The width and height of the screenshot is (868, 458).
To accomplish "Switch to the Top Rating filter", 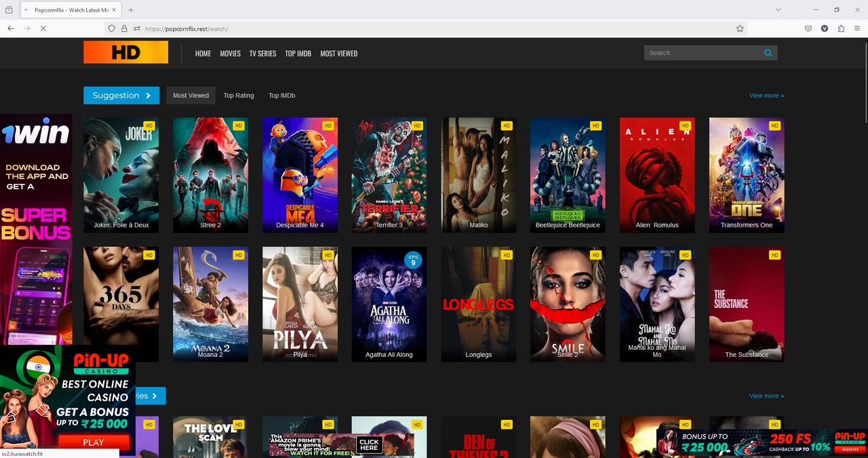I will coord(238,95).
